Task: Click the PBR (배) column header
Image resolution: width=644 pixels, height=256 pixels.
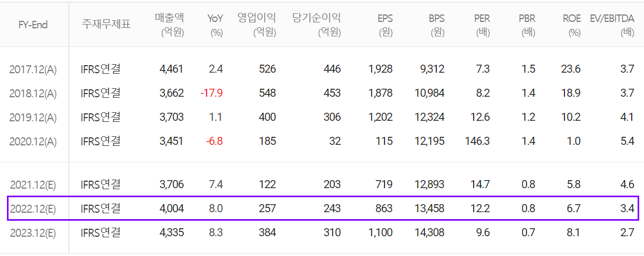Action: [527, 25]
